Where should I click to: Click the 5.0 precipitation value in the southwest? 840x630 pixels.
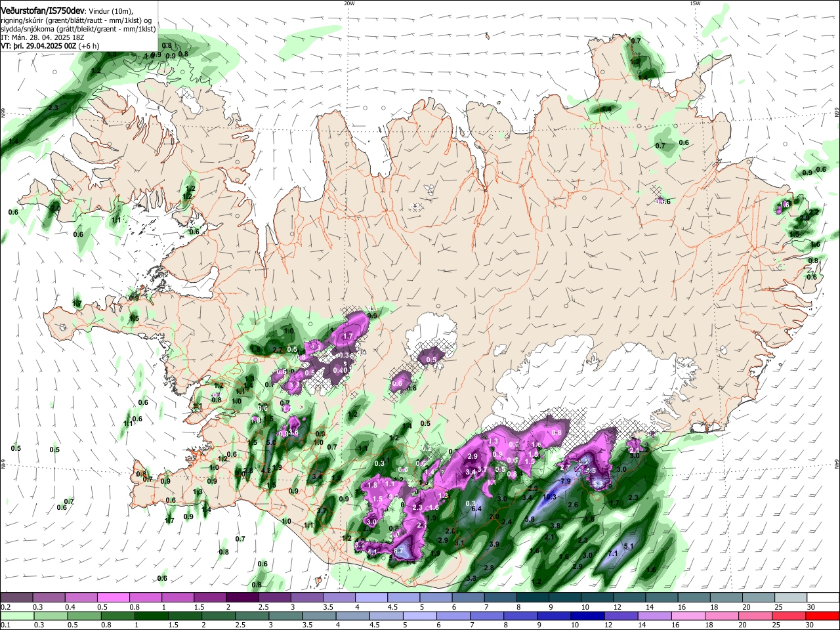(x=271, y=443)
